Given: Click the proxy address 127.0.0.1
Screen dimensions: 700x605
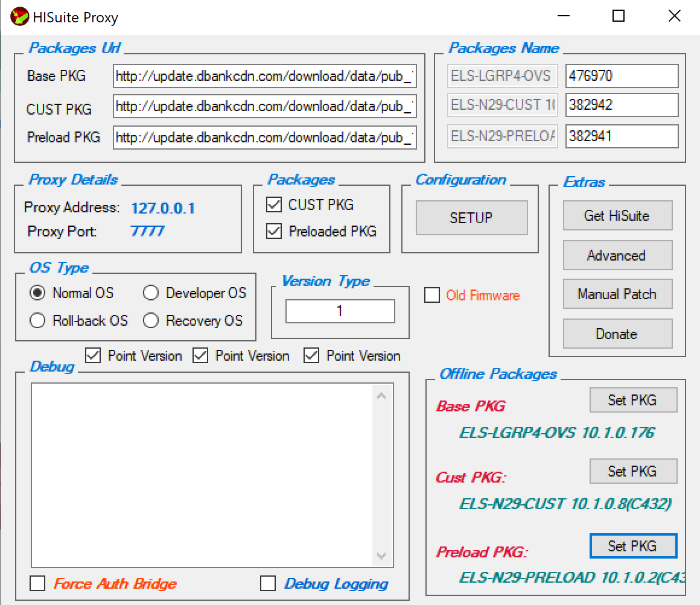Looking at the screenshot, I should 163,208.
